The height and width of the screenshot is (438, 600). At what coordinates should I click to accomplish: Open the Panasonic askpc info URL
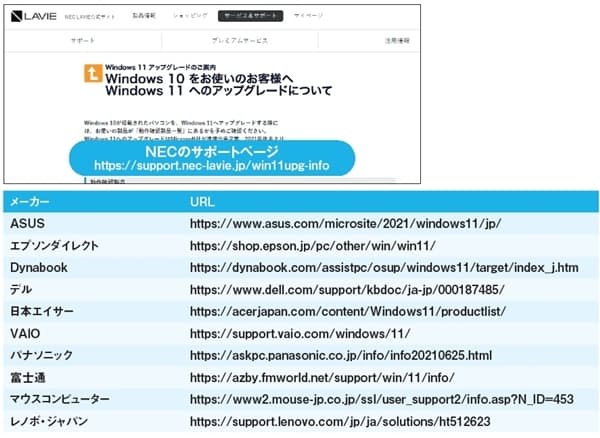pyautogui.click(x=341, y=356)
